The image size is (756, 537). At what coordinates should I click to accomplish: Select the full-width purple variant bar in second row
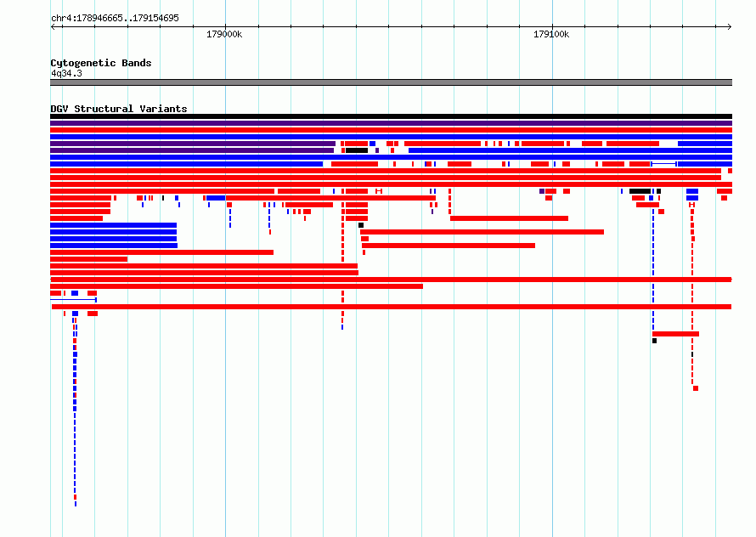391,123
